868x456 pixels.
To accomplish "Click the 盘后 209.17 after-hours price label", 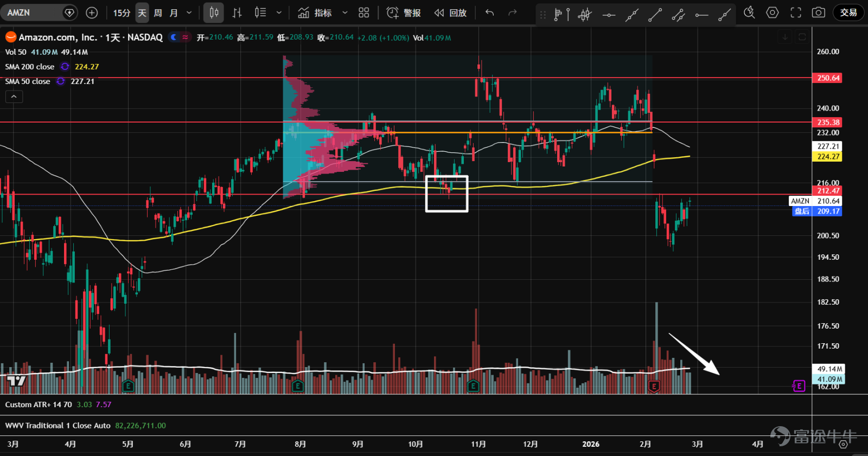I will [x=817, y=211].
